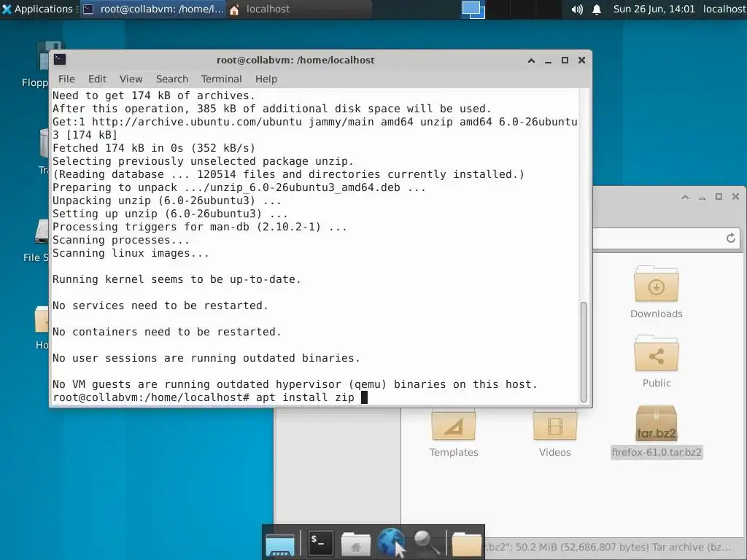Open the folder icon in the dock
This screenshot has height=560, width=747.
coord(466,543)
